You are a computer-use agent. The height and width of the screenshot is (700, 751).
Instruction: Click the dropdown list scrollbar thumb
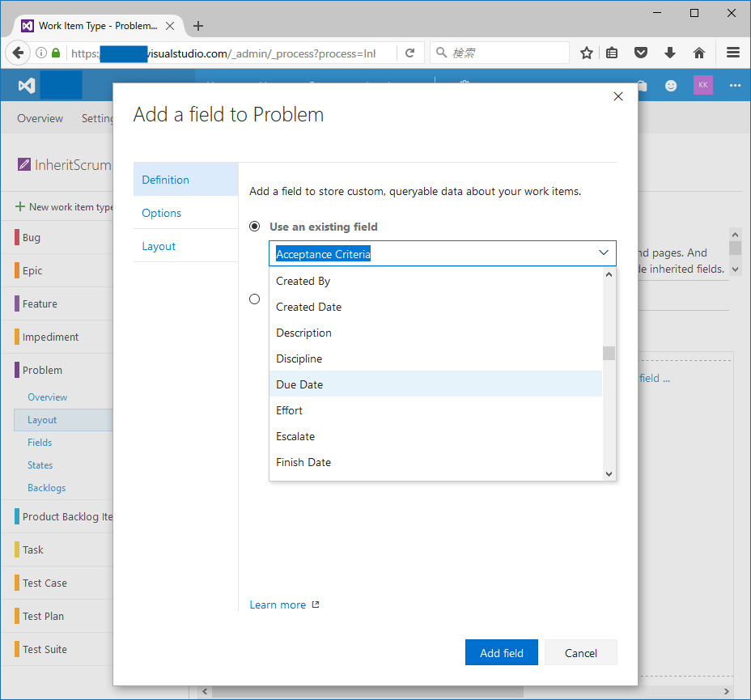coord(609,353)
